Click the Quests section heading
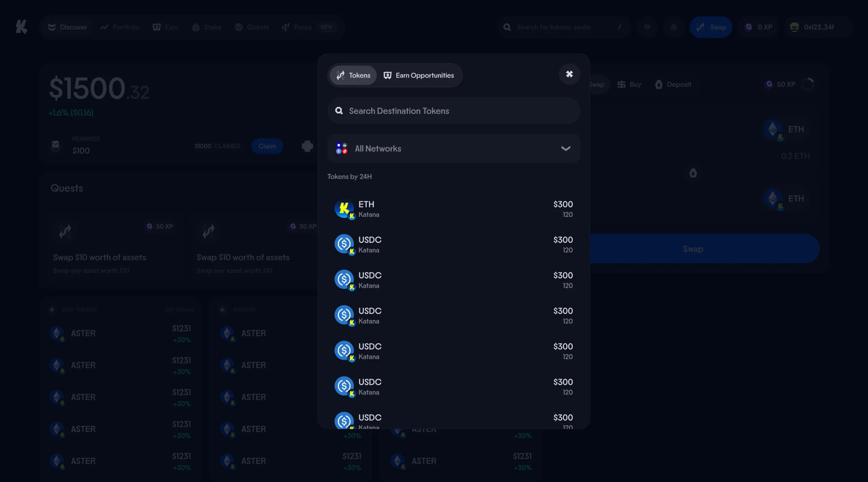This screenshot has width=868, height=482. point(67,188)
